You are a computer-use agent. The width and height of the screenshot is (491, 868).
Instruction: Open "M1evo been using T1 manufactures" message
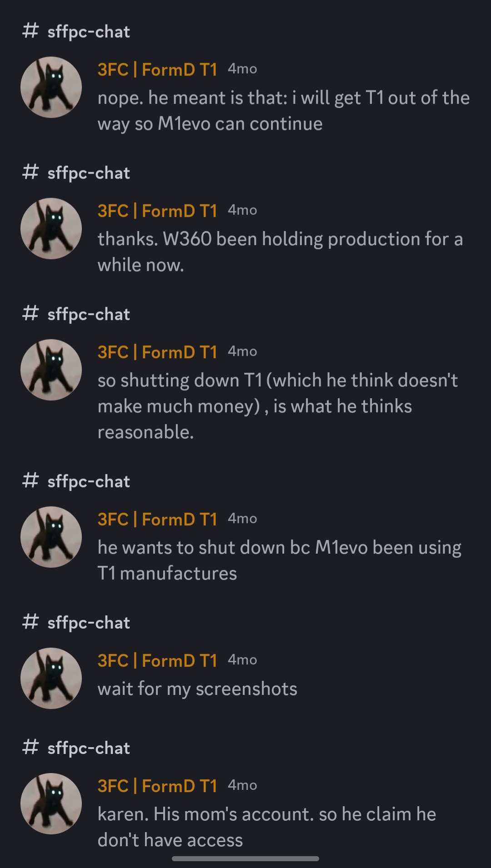[279, 560]
